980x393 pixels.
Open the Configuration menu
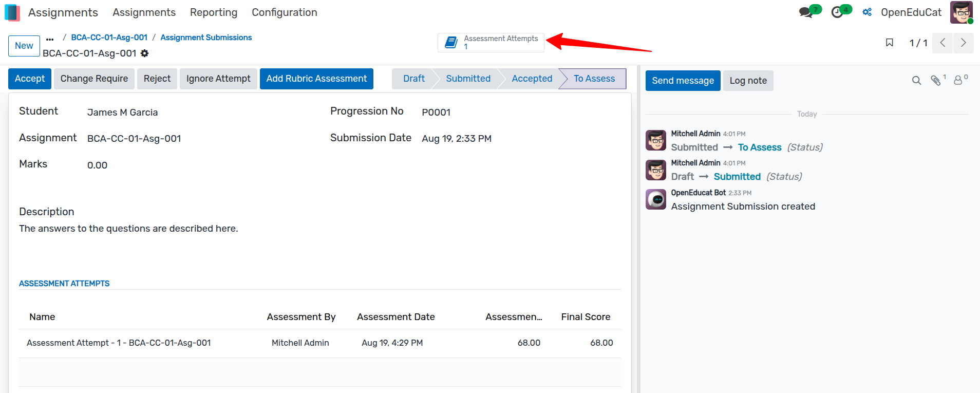point(285,12)
